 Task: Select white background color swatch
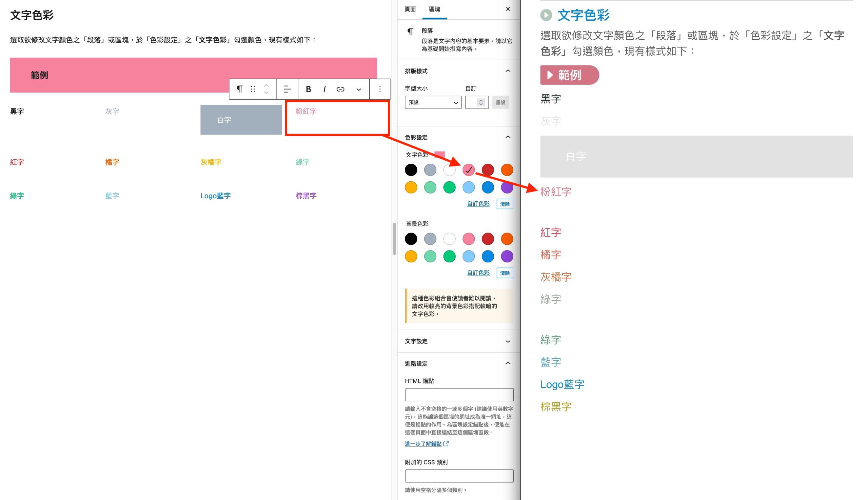pos(449,239)
